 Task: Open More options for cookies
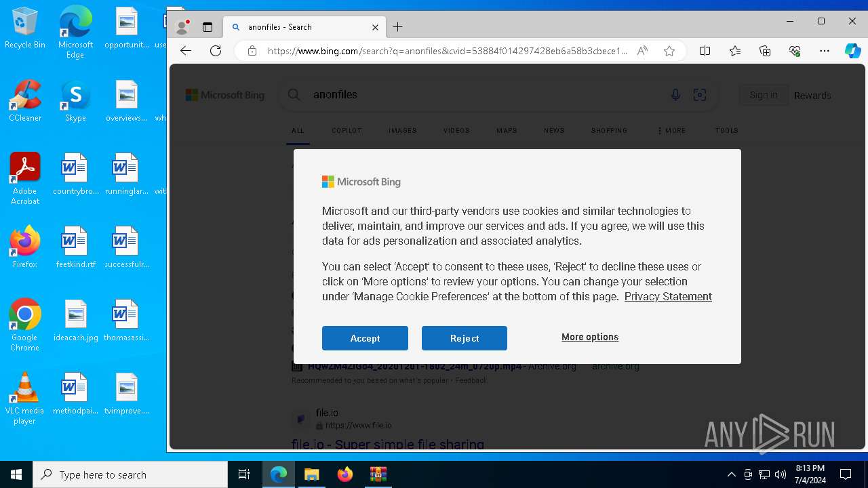click(590, 337)
